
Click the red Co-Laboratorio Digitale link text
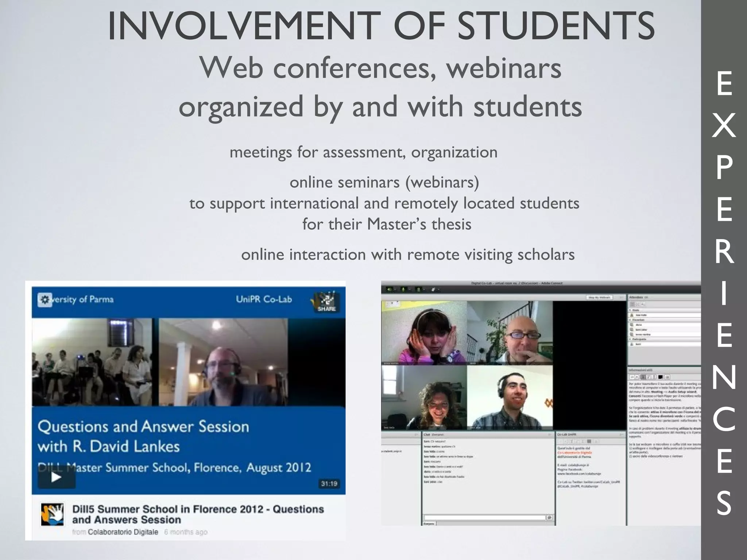575,452
